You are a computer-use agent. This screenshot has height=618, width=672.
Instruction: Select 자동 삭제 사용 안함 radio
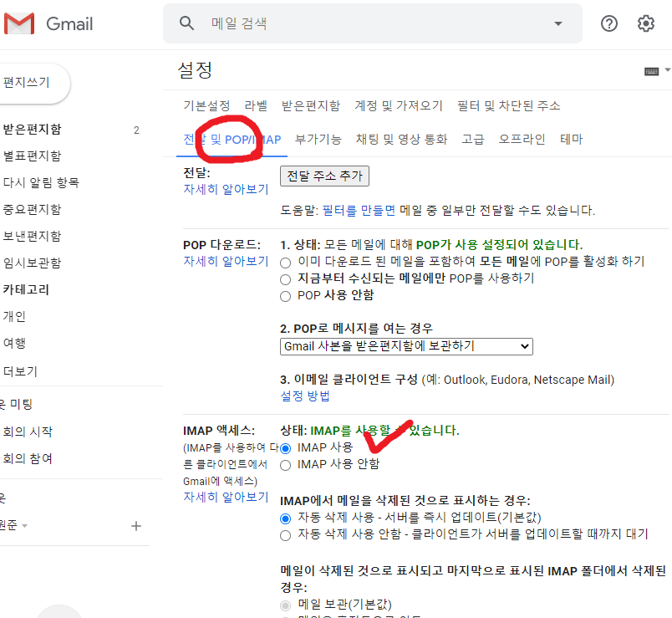click(x=285, y=536)
